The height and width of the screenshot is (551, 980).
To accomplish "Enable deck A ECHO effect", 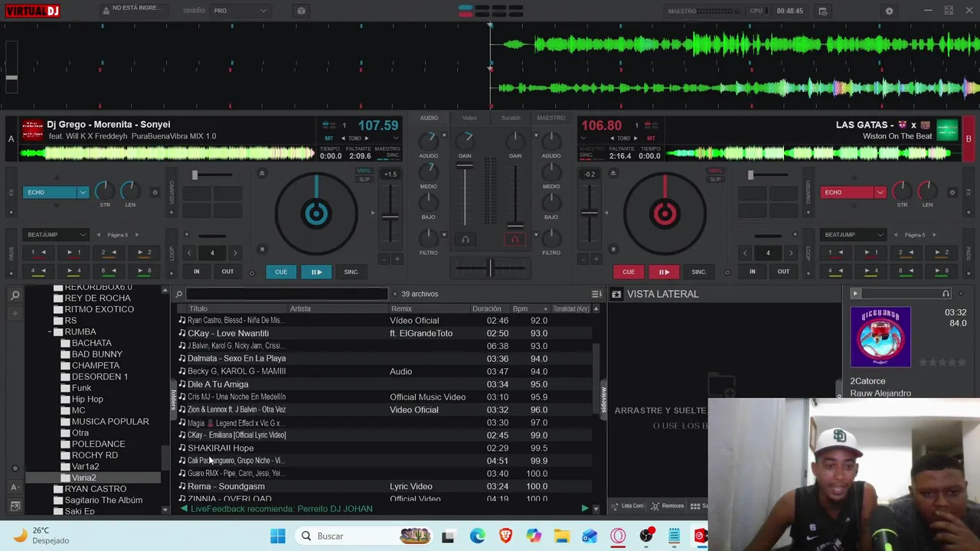I will pyautogui.click(x=50, y=192).
